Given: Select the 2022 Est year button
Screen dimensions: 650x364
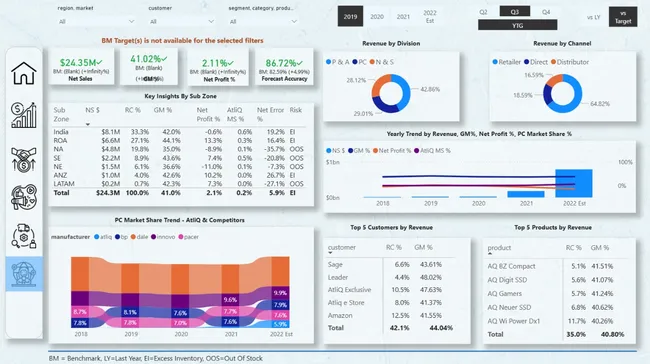Looking at the screenshot, I should click(430, 17).
